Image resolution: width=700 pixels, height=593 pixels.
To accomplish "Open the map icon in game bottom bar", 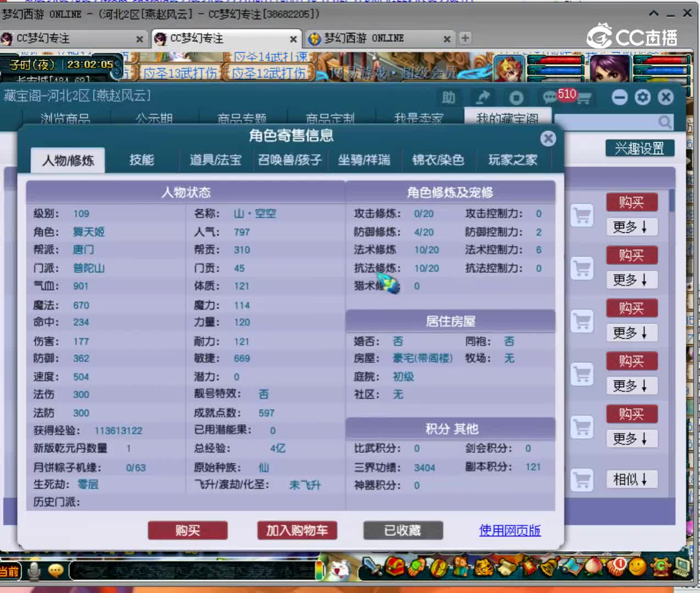I will pyautogui.click(x=571, y=567).
